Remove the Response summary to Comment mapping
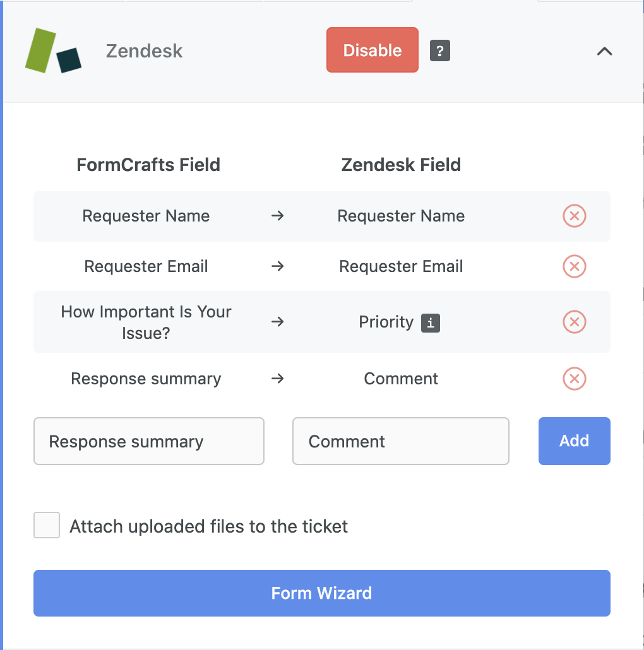The width and height of the screenshot is (644, 650). tap(575, 379)
